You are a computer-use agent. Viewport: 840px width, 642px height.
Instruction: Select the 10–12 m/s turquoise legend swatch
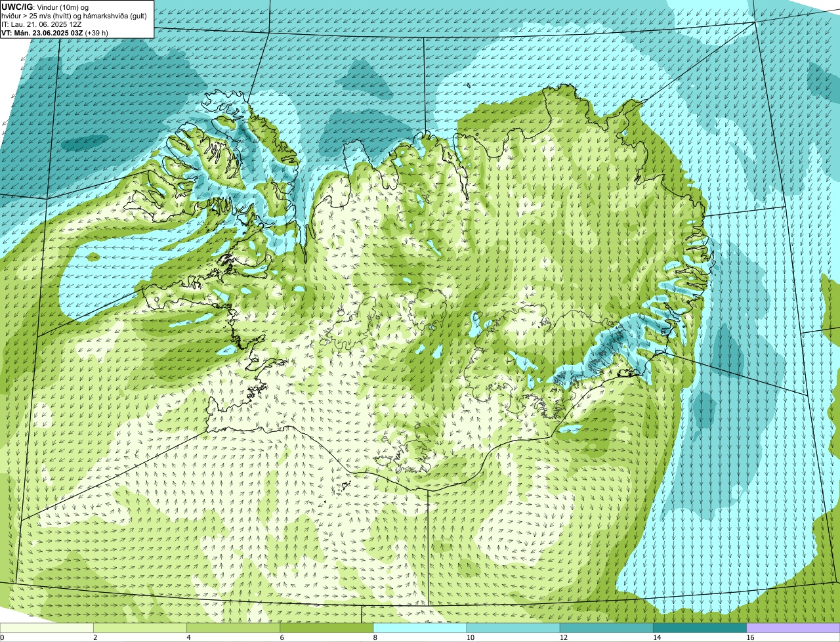coord(513,628)
